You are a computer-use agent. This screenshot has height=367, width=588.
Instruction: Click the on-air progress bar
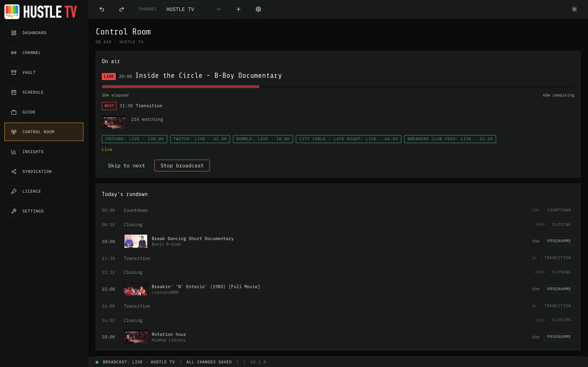pos(338,87)
